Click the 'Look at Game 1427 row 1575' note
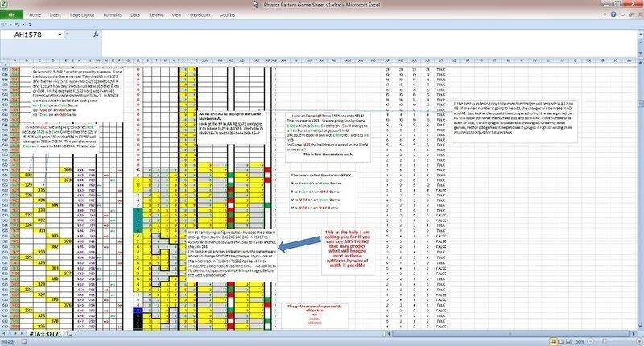644x346 pixels. pos(328,138)
